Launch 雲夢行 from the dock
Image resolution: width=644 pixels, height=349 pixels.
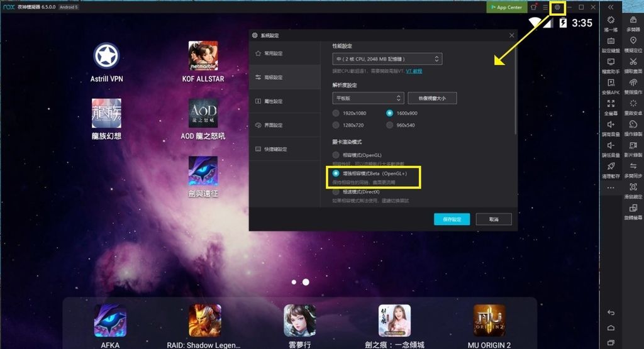[x=299, y=320]
